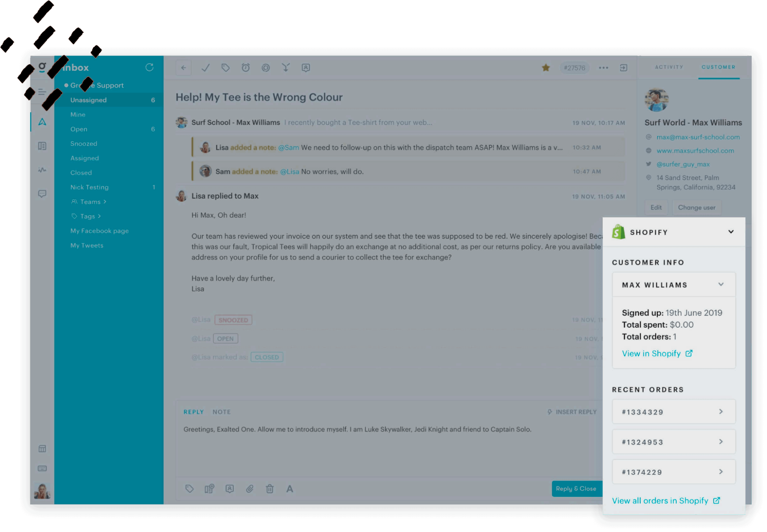Expand the Tags section
767x532 pixels.
86,216
